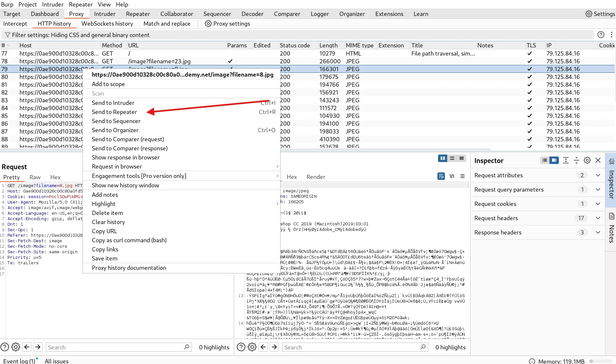
Task: Click Show response in browser
Action: tap(182, 157)
